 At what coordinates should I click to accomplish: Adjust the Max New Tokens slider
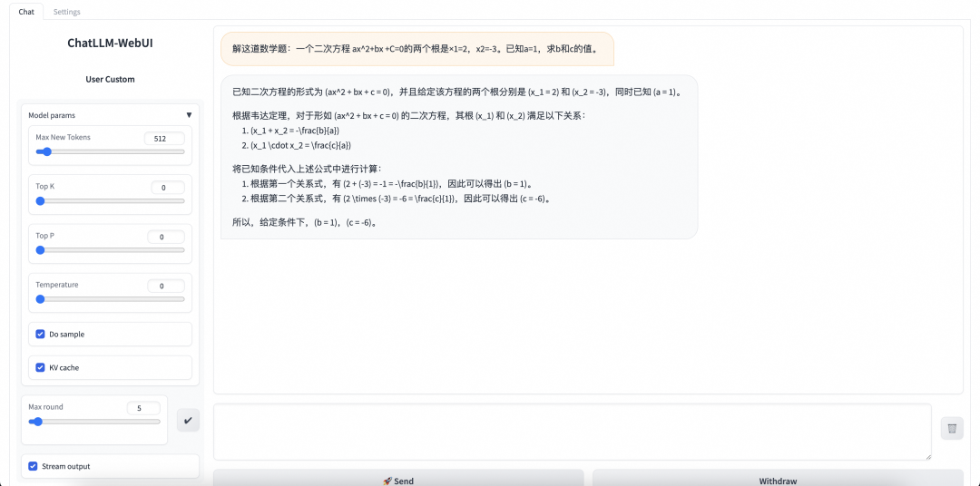click(110, 151)
